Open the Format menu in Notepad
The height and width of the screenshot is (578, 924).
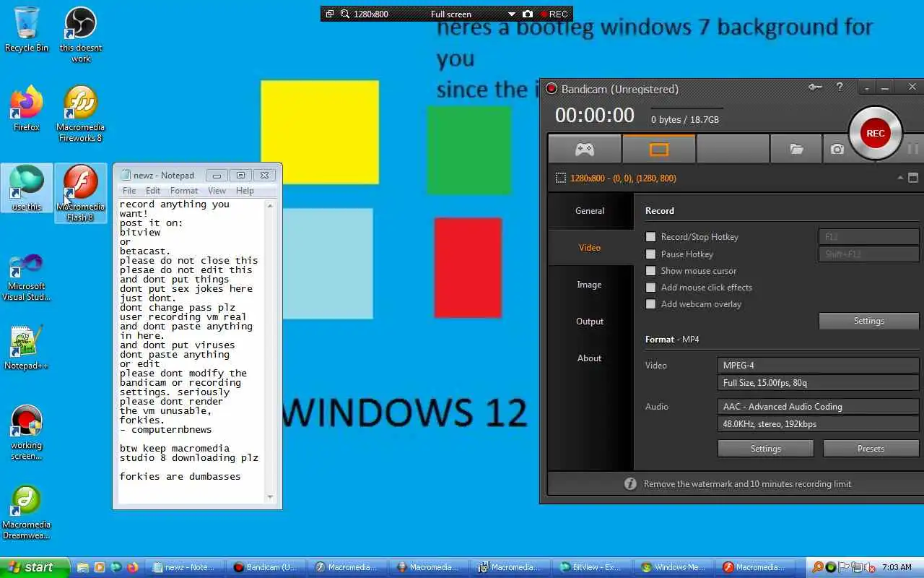point(184,191)
